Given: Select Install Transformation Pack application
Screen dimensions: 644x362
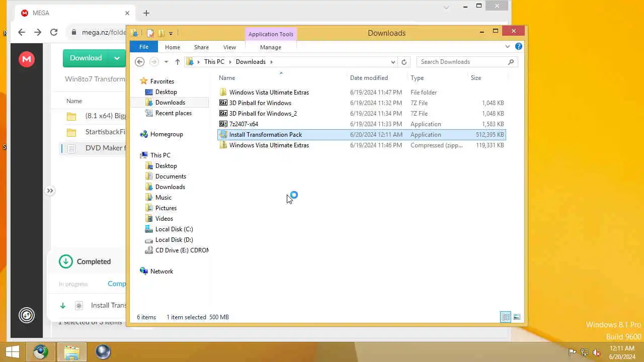Looking at the screenshot, I should (x=361, y=135).
